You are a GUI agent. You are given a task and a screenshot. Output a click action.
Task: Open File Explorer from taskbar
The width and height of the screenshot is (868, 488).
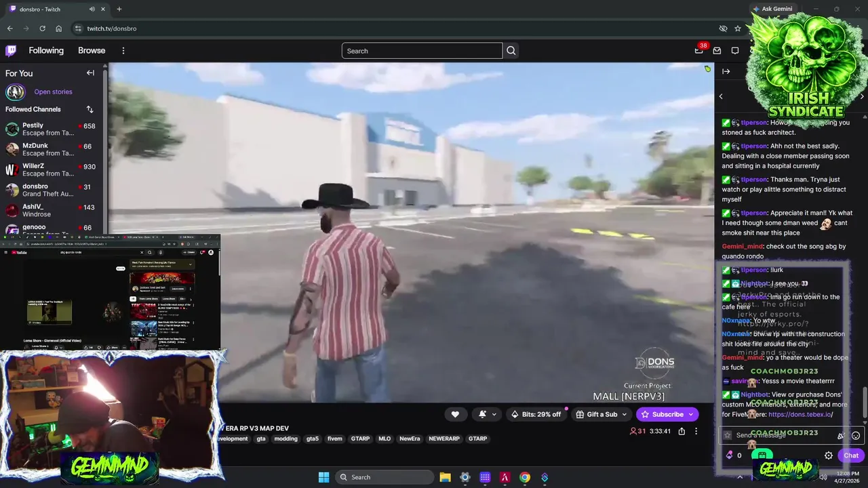(x=445, y=477)
